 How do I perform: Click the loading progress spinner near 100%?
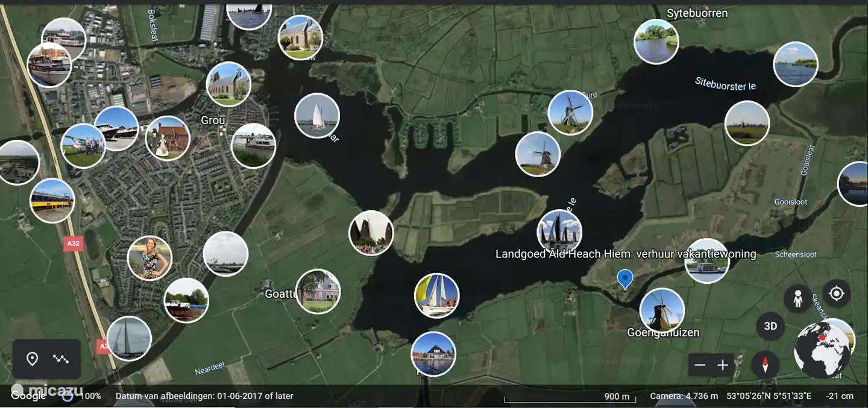pos(66,396)
